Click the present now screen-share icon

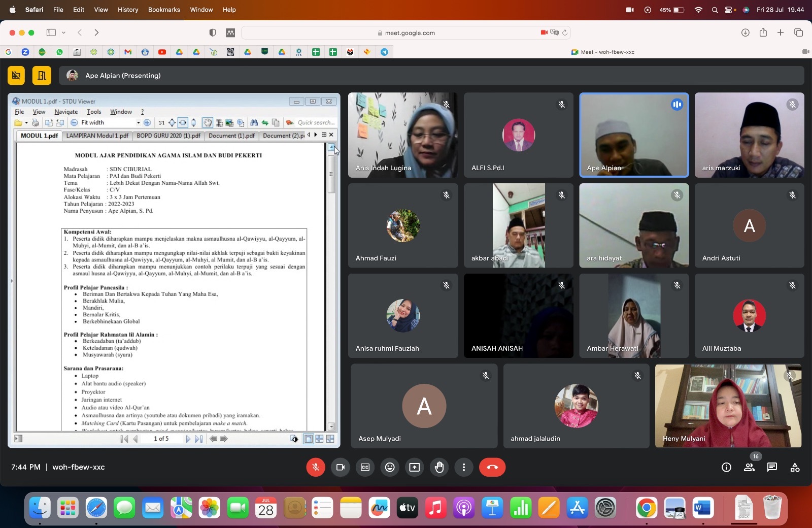tap(415, 467)
